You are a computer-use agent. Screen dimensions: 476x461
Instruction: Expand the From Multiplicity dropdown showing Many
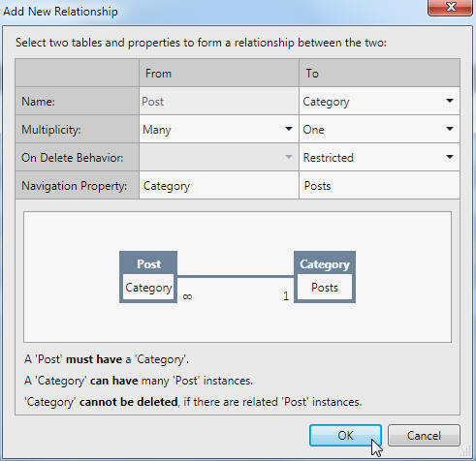219,130
